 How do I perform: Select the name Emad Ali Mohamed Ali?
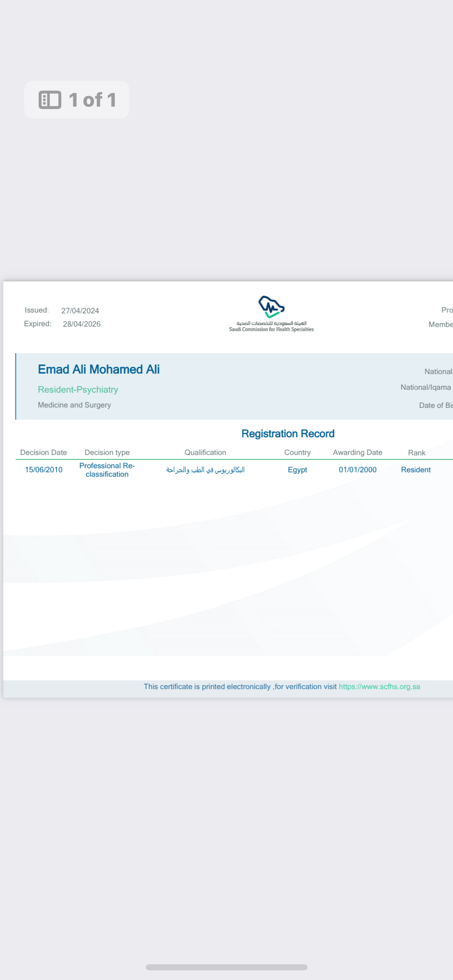click(99, 369)
